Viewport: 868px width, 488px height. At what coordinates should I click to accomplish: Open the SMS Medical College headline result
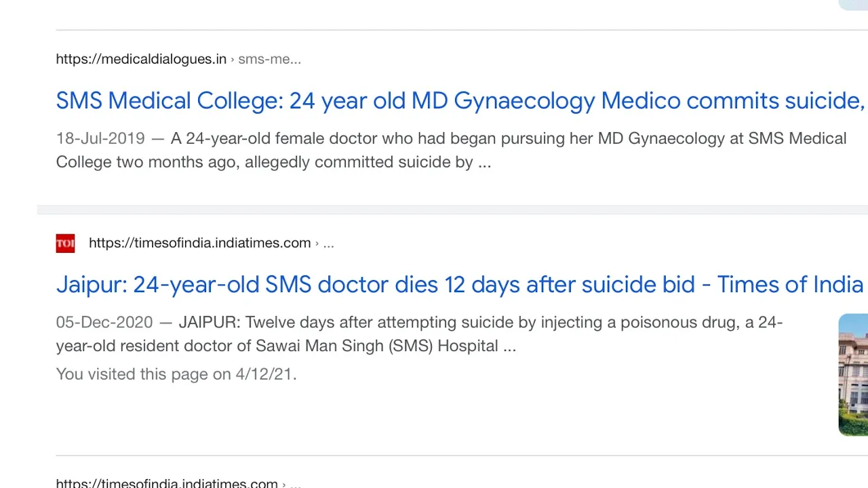pyautogui.click(x=460, y=100)
